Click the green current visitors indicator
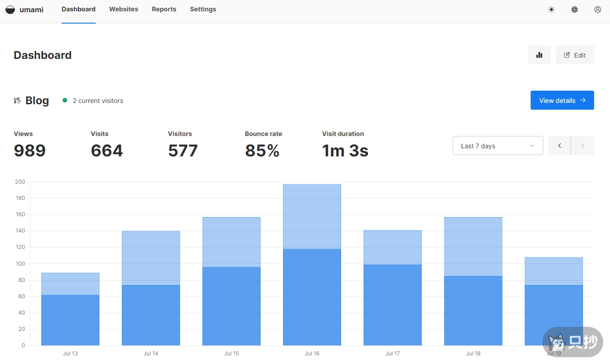The width and height of the screenshot is (610, 364). coord(65,100)
